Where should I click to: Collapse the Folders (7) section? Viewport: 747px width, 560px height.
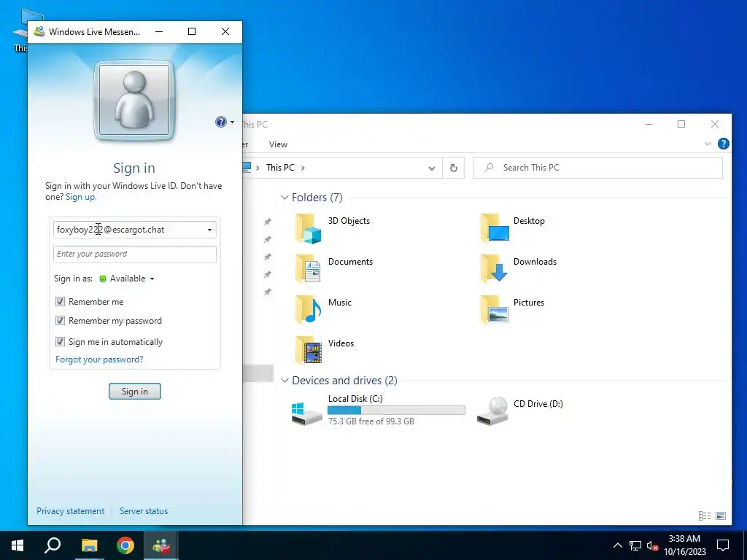pos(285,197)
